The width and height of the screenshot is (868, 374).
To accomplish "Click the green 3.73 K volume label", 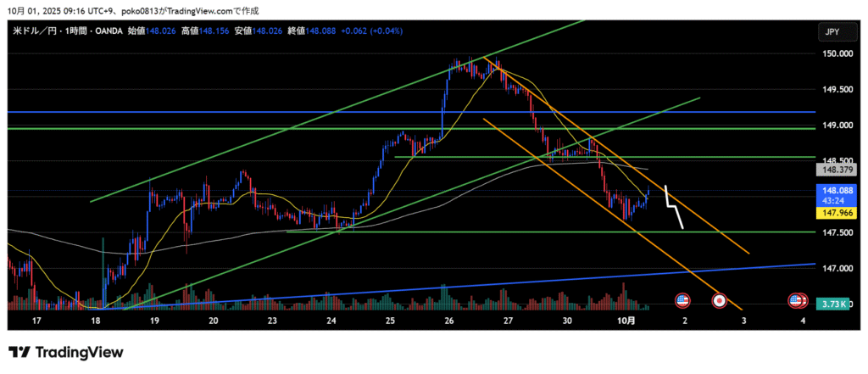I will [x=832, y=304].
